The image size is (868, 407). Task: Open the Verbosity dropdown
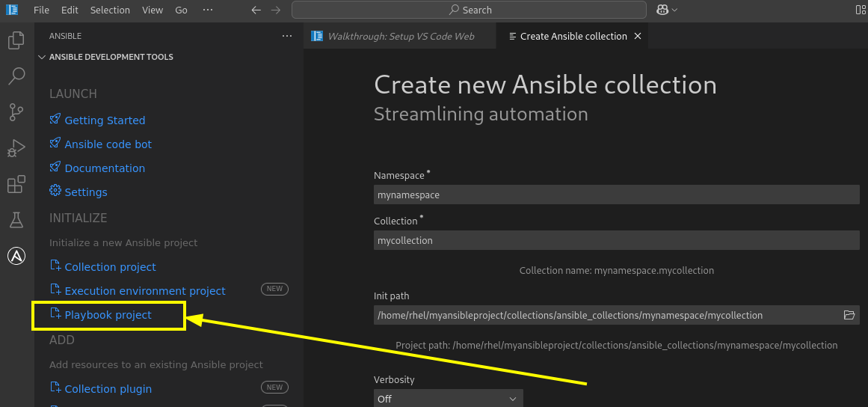pos(448,398)
